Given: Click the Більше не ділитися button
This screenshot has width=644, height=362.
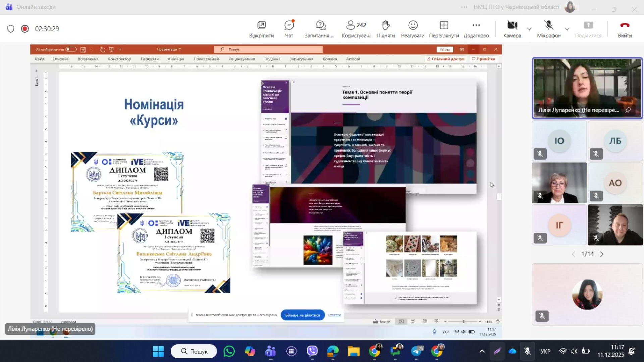Looking at the screenshot, I should (303, 315).
